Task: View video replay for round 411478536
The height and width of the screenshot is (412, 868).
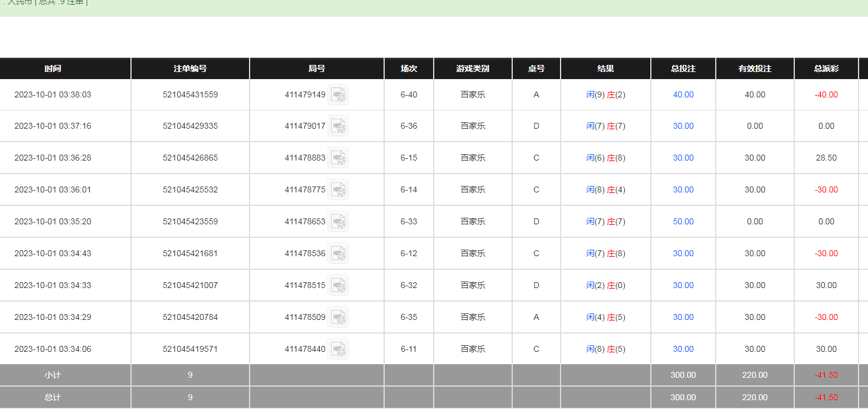Action: coord(338,254)
